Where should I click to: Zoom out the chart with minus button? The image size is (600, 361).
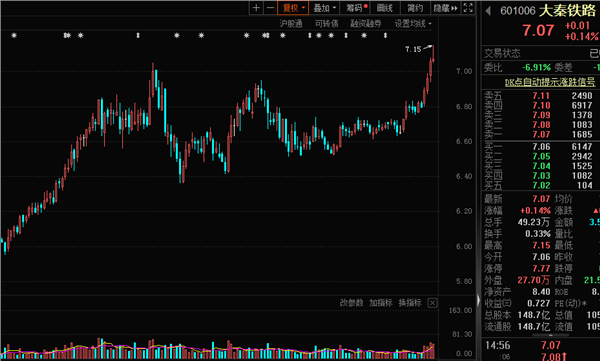pyautogui.click(x=270, y=8)
